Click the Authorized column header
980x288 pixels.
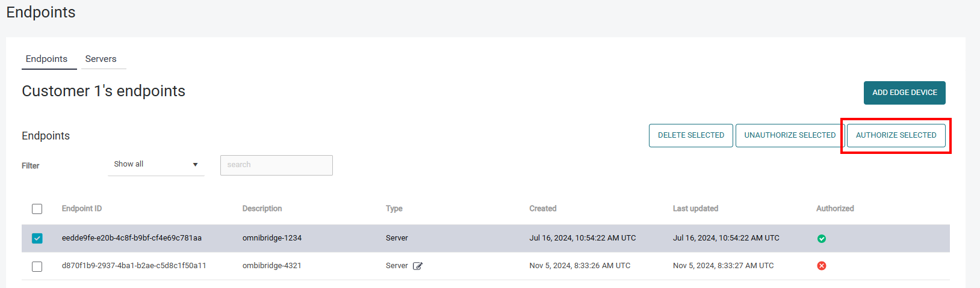click(835, 209)
